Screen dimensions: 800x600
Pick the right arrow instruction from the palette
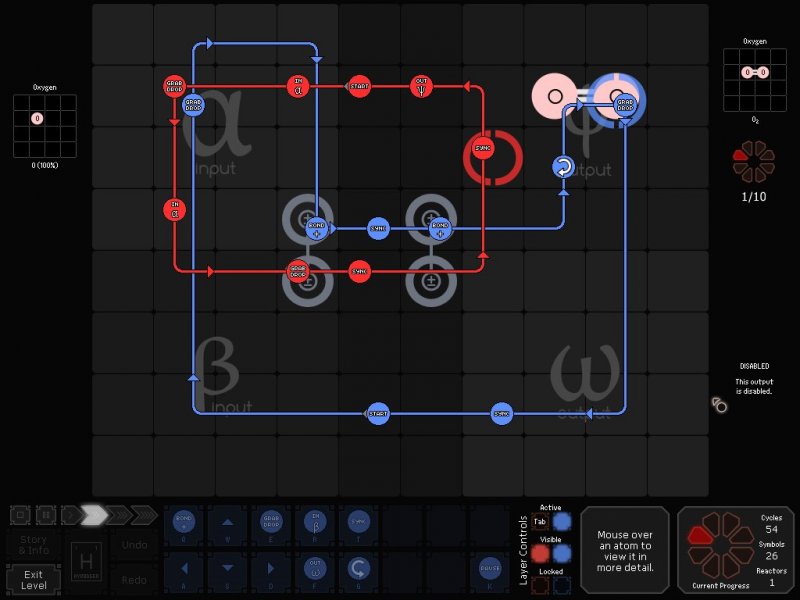pyautogui.click(x=271, y=570)
